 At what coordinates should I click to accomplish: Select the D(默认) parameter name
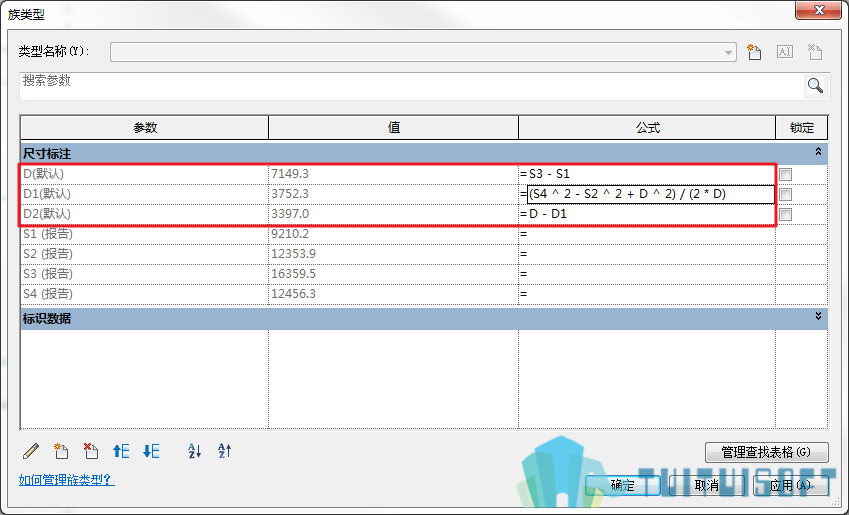pyautogui.click(x=43, y=174)
